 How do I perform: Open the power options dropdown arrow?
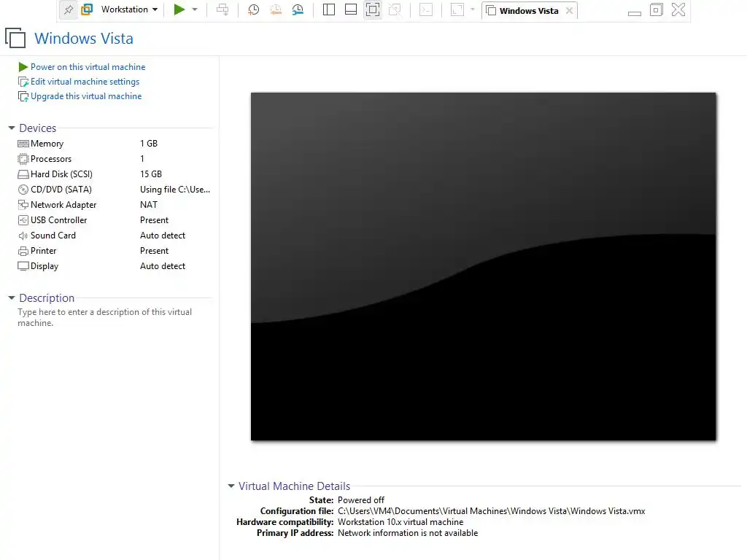point(194,9)
